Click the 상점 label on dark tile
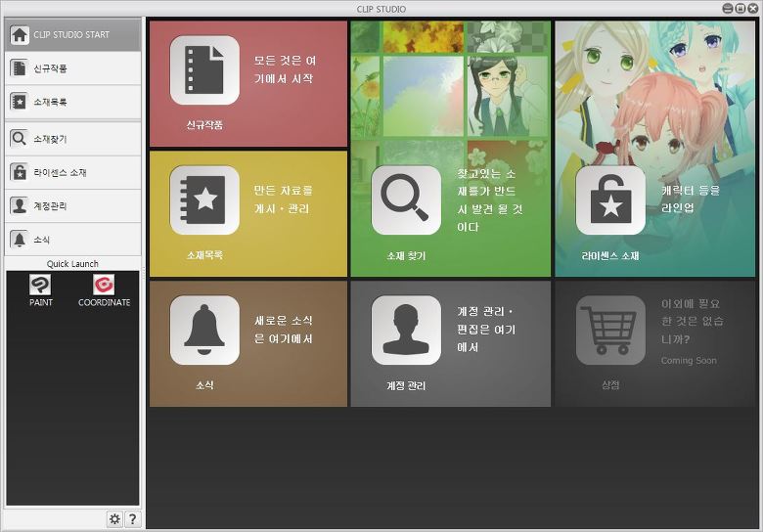This screenshot has height=532, width=763. (610, 384)
